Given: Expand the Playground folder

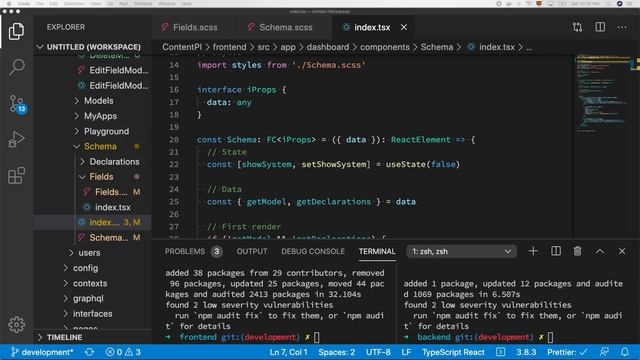Looking at the screenshot, I should coord(106,131).
